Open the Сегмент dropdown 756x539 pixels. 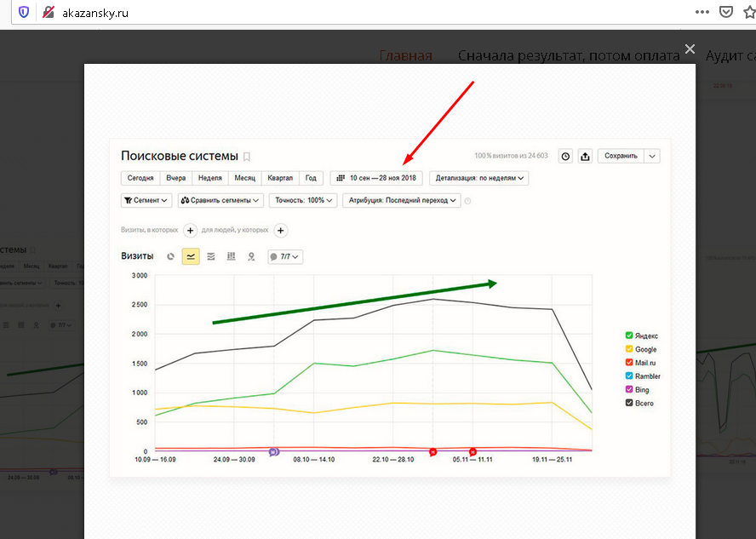[x=146, y=200]
